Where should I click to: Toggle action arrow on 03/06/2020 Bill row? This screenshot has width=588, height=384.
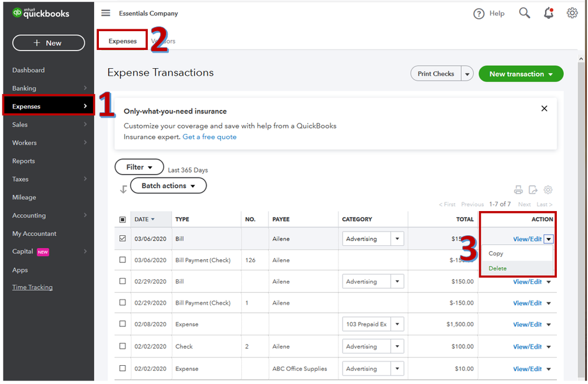pyautogui.click(x=549, y=239)
